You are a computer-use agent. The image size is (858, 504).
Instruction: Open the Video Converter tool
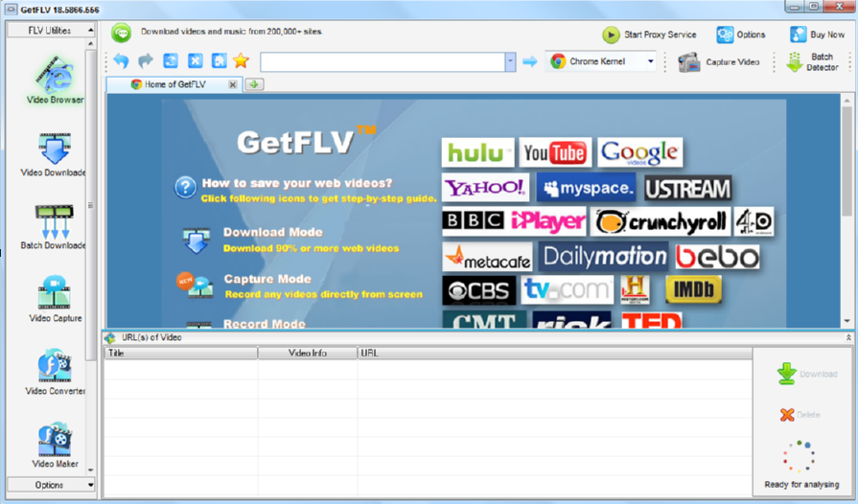(x=55, y=372)
